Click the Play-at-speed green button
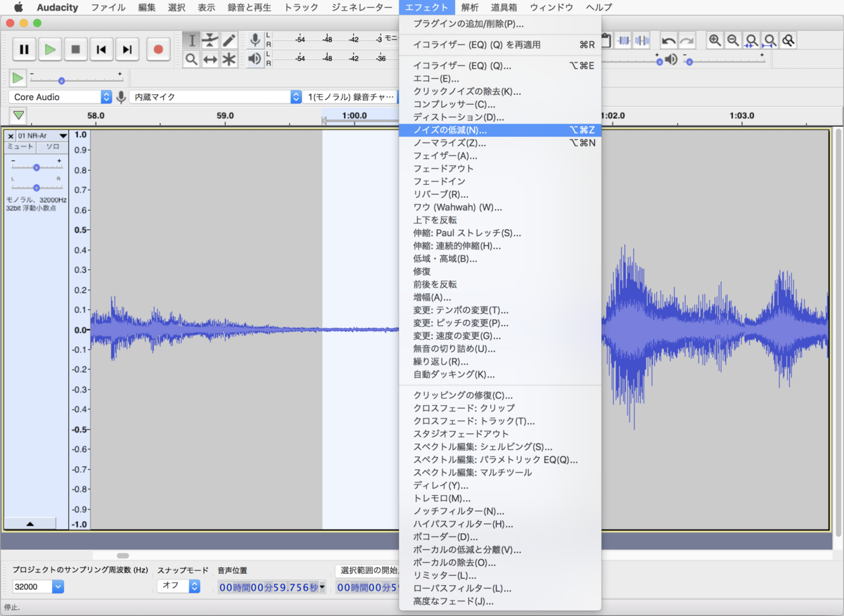844x616 pixels. tap(18, 78)
